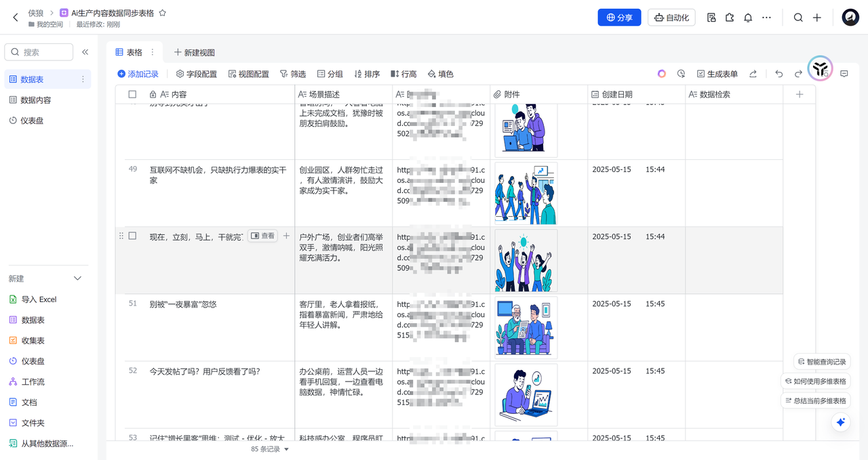This screenshot has width=868, height=460.
Task: Click the search magnifier in header
Action: pyautogui.click(x=798, y=18)
